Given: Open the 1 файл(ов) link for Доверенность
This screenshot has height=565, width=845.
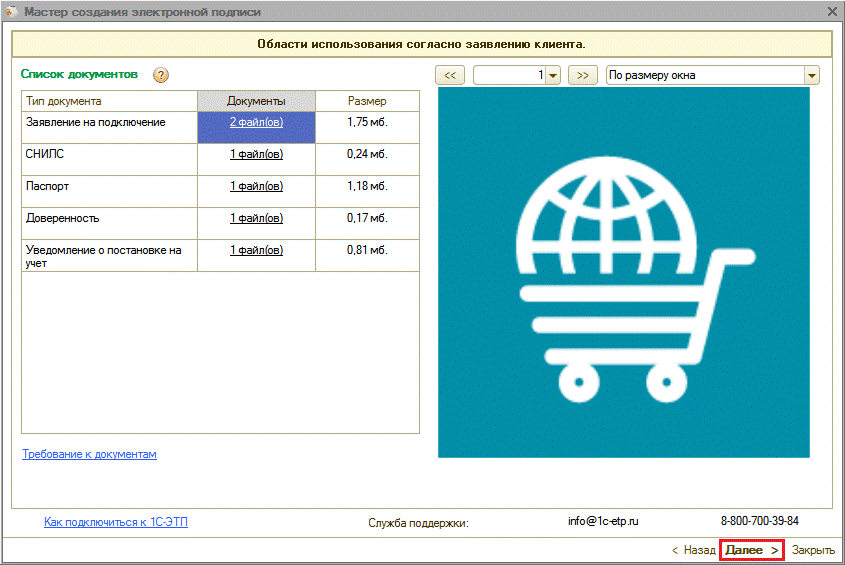Looking at the screenshot, I should 257,218.
